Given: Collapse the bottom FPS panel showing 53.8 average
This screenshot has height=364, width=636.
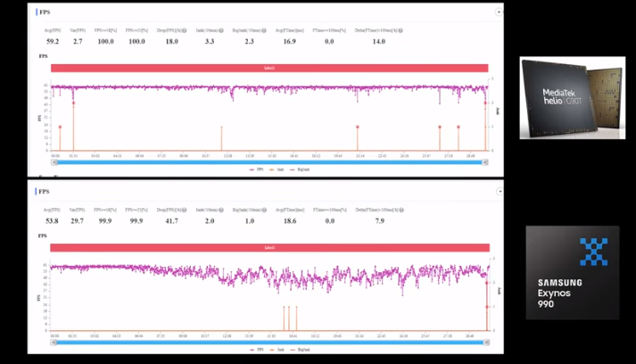Looking at the screenshot, I should coord(497,191).
